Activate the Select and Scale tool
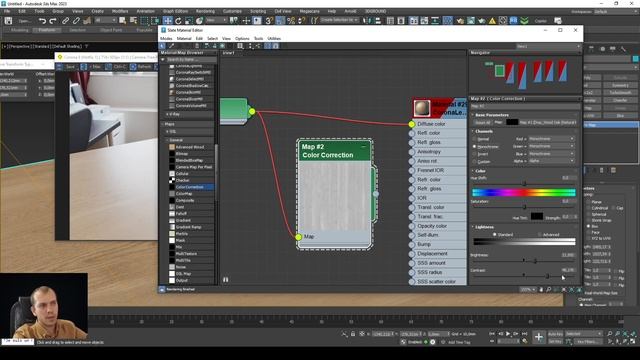The width and height of the screenshot is (640, 360). (189, 20)
